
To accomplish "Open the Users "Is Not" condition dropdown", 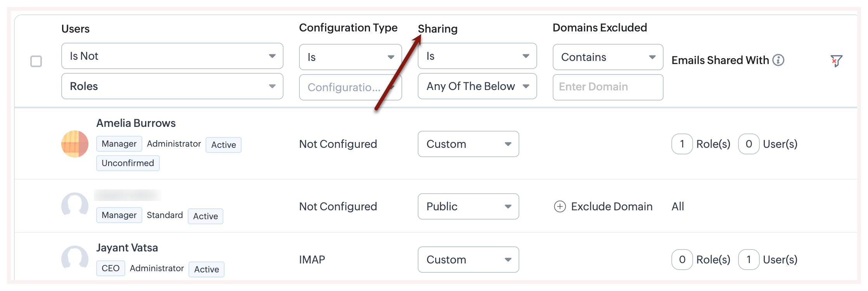I will 172,56.
